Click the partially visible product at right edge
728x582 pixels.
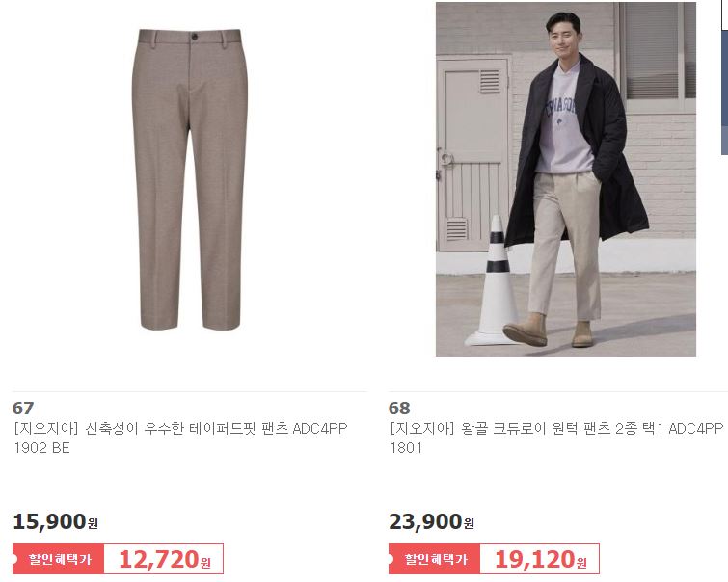tap(724, 79)
